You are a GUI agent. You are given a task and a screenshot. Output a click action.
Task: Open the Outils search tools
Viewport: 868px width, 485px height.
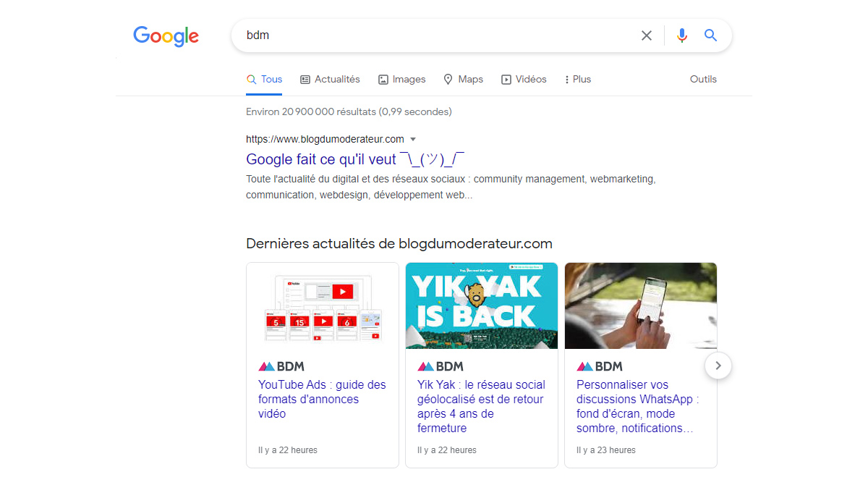(703, 80)
